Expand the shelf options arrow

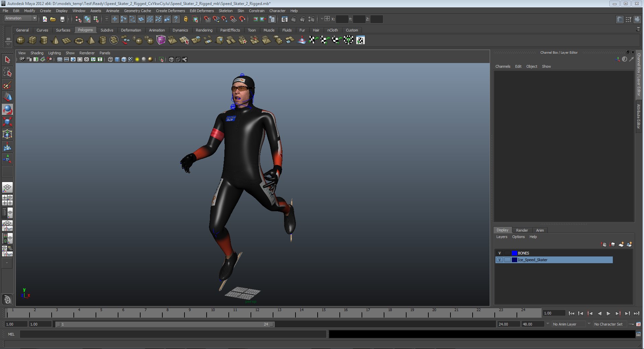(x=8, y=44)
